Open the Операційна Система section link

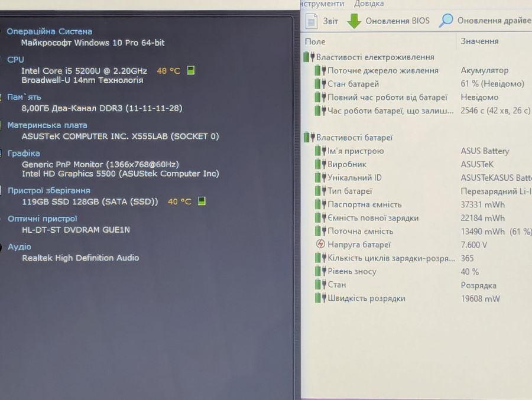(x=50, y=31)
